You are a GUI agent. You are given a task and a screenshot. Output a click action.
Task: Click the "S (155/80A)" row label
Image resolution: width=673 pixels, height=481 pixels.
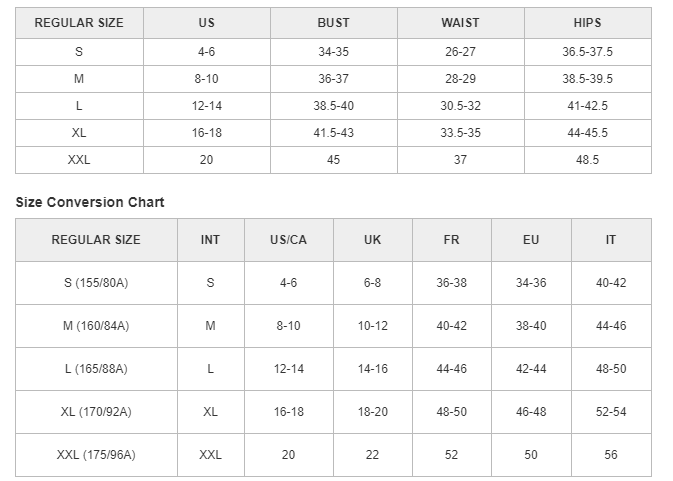96,283
